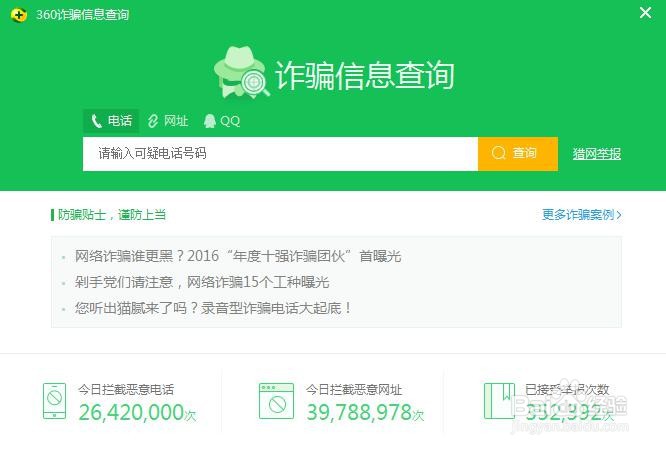The width and height of the screenshot is (666, 450).
Task: Click the orange 查询 search button
Action: (x=518, y=154)
